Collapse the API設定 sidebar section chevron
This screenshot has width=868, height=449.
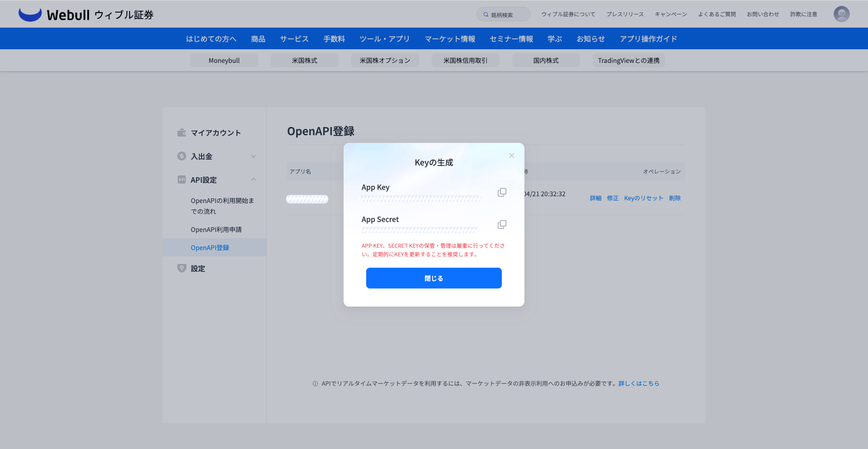pos(254,180)
